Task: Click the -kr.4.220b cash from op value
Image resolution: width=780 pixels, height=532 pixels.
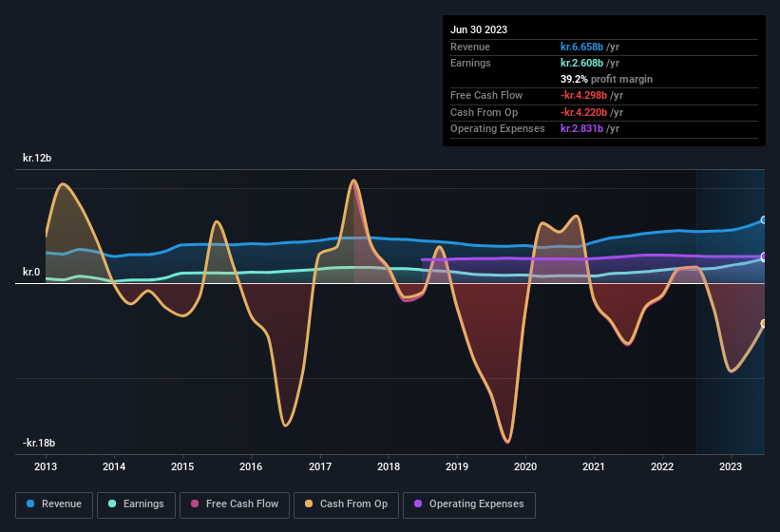Action: pos(583,112)
